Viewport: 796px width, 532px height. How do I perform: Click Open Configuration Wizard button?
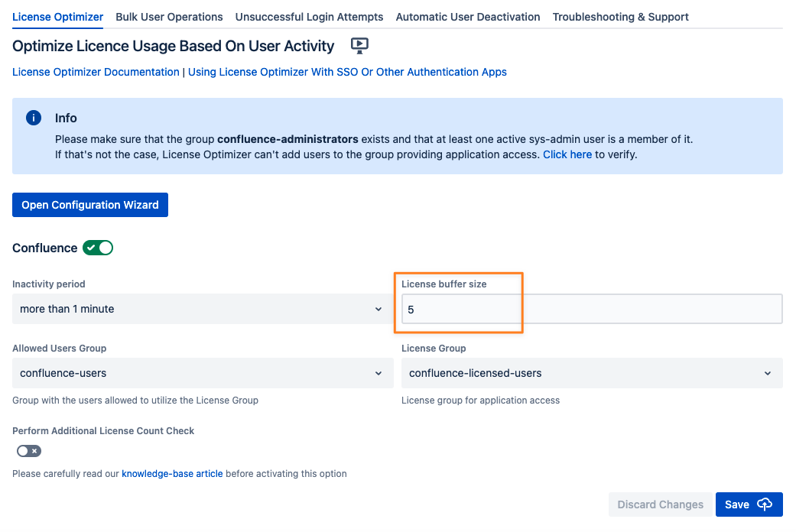point(90,205)
